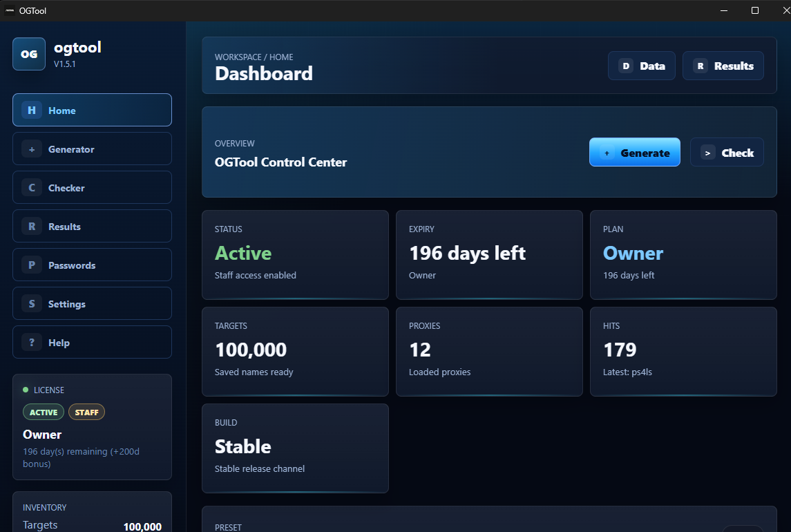Click the question mark icon beside Help
Image resolution: width=791 pixels, height=532 pixels.
[32, 342]
